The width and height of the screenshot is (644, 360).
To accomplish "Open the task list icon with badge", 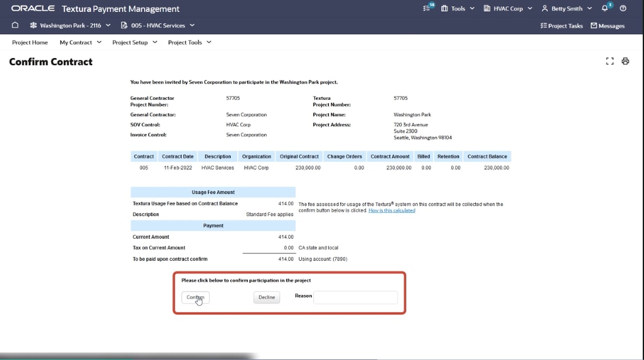I will [427, 9].
